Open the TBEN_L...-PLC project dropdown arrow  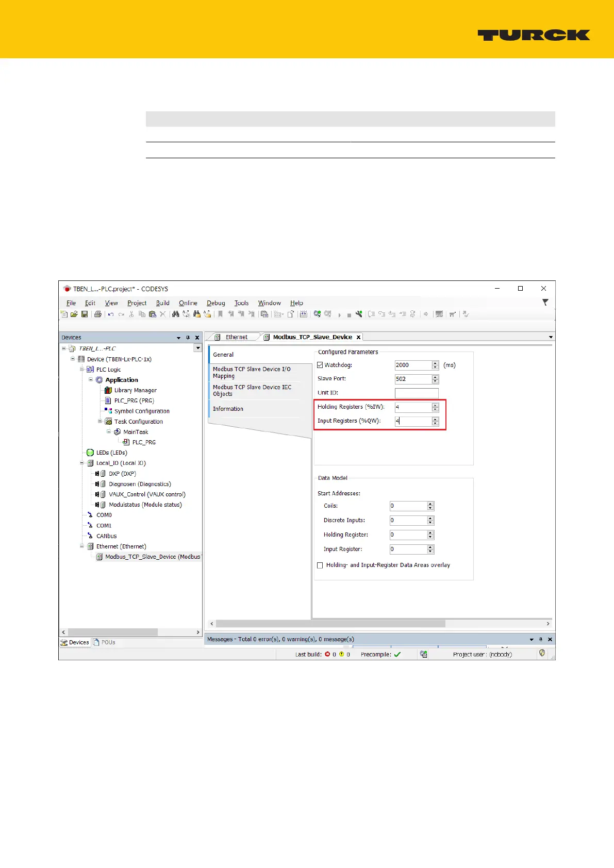point(197,348)
